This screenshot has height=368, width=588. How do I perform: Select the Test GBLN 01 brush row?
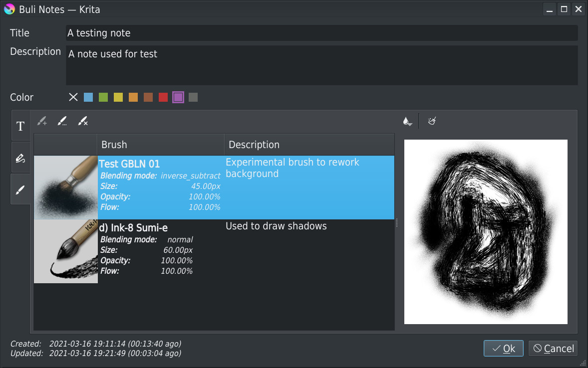(x=214, y=187)
